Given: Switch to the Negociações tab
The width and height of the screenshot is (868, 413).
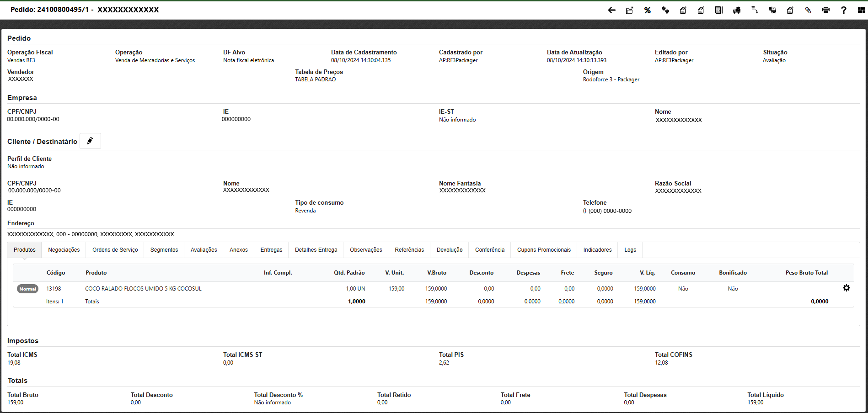Looking at the screenshot, I should click(x=64, y=250).
